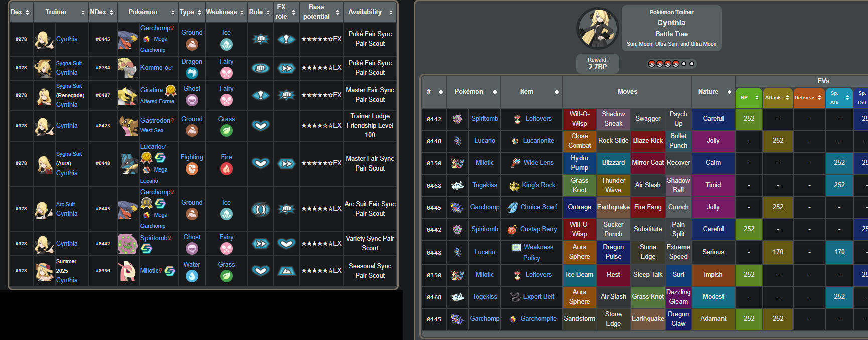Click the Close Combat move cell
This screenshot has width=868, height=340.
[580, 141]
